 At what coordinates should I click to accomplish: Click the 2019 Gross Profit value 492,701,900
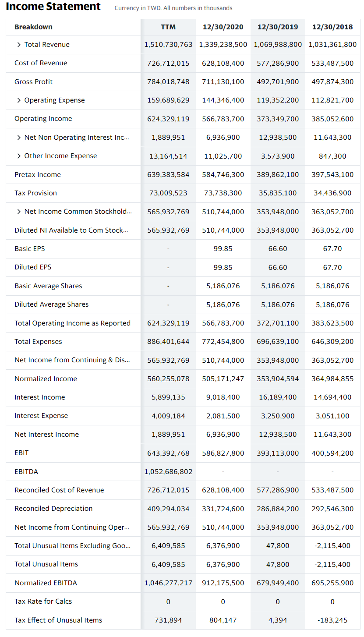278,81
